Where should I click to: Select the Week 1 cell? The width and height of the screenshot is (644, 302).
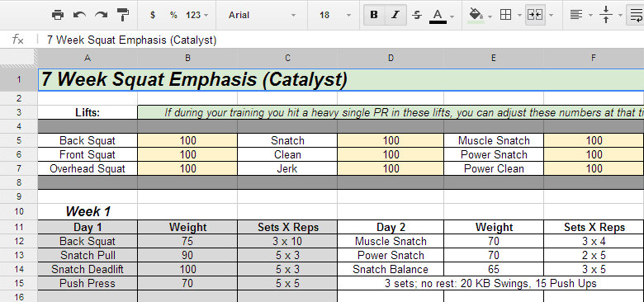click(x=88, y=212)
